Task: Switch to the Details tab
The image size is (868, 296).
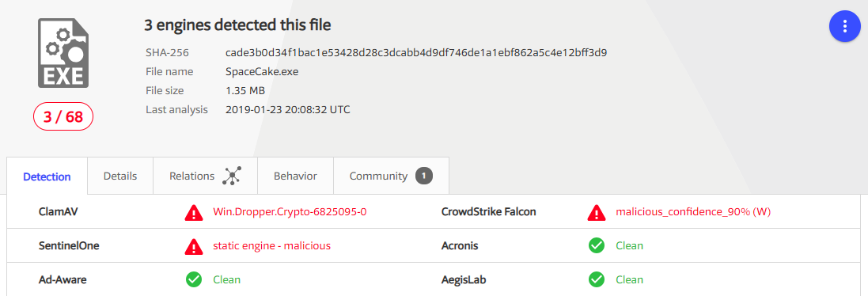Action: click(120, 176)
